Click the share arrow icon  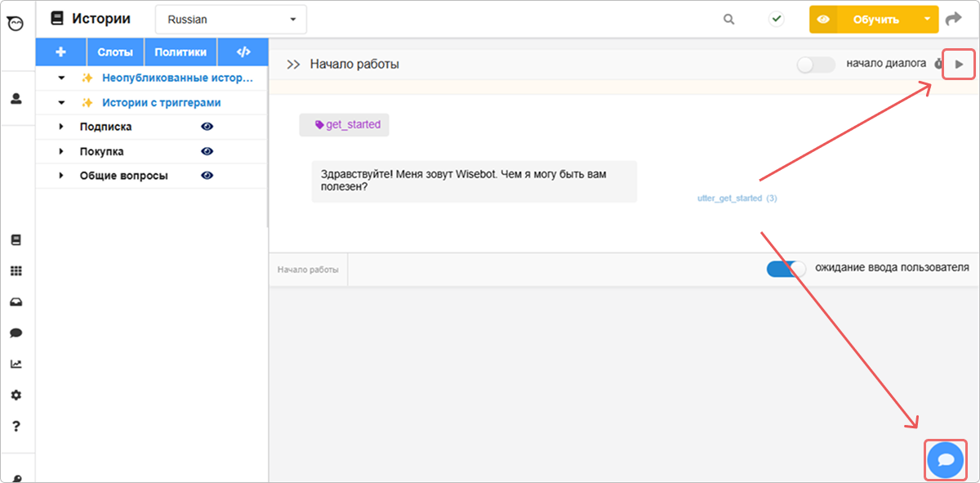953,20
